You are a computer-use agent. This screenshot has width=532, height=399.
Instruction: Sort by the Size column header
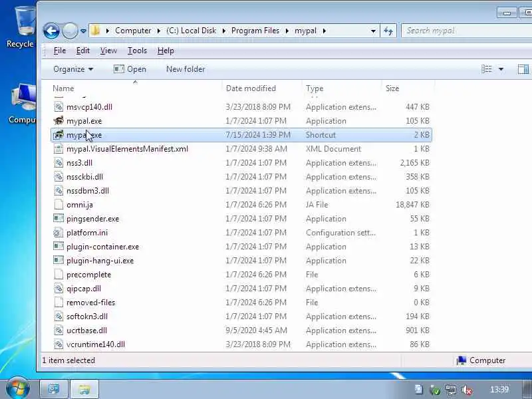point(392,88)
